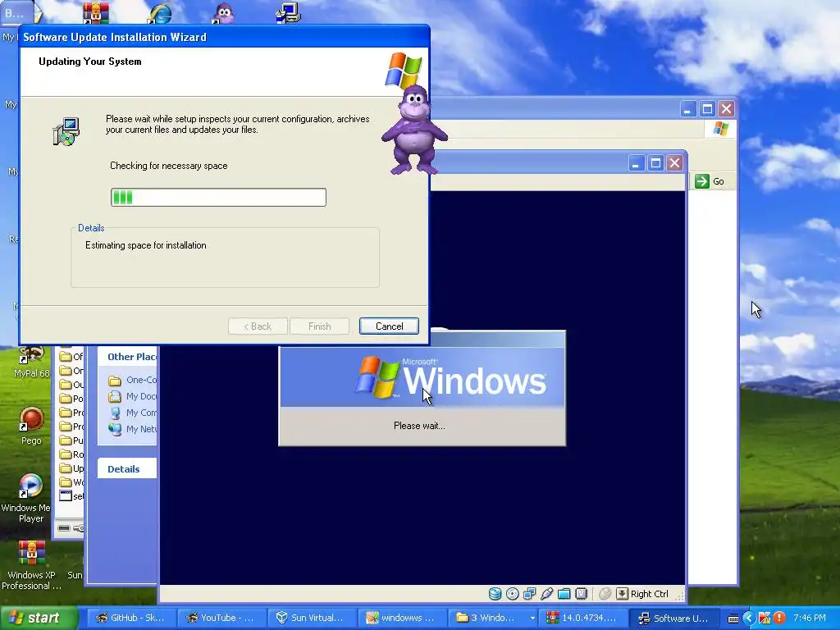Viewport: 840px width, 630px height.
Task: Click the red security alert tray icon
Action: coord(779,619)
